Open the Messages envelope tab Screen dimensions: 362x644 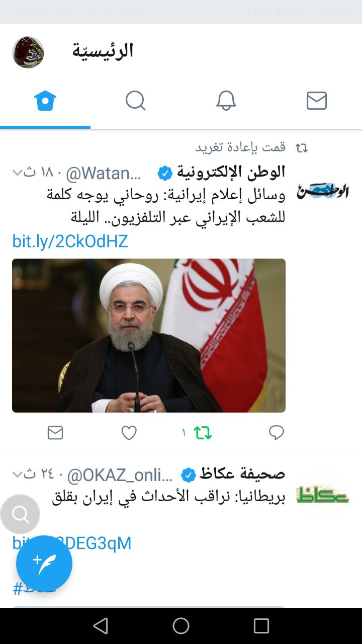[317, 101]
